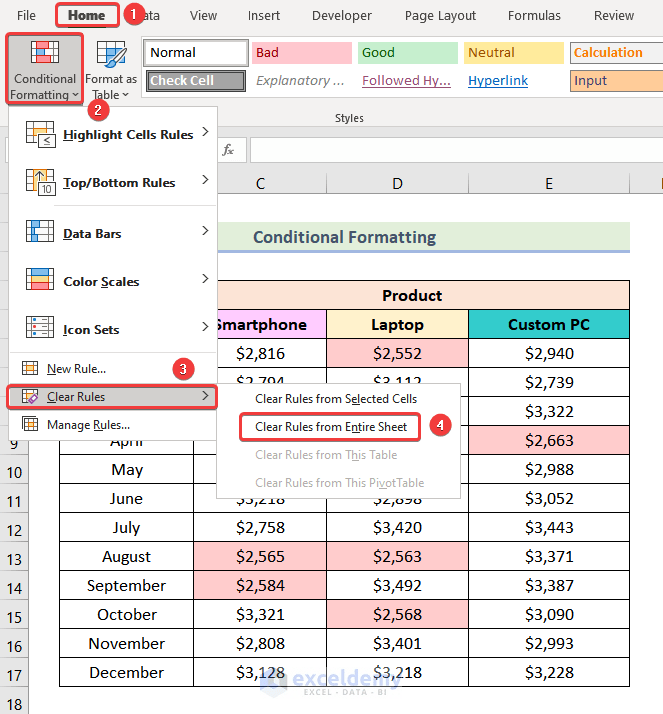Select the Conditional Formatting title cell
Screen dimensions: 663x714
tap(423, 237)
